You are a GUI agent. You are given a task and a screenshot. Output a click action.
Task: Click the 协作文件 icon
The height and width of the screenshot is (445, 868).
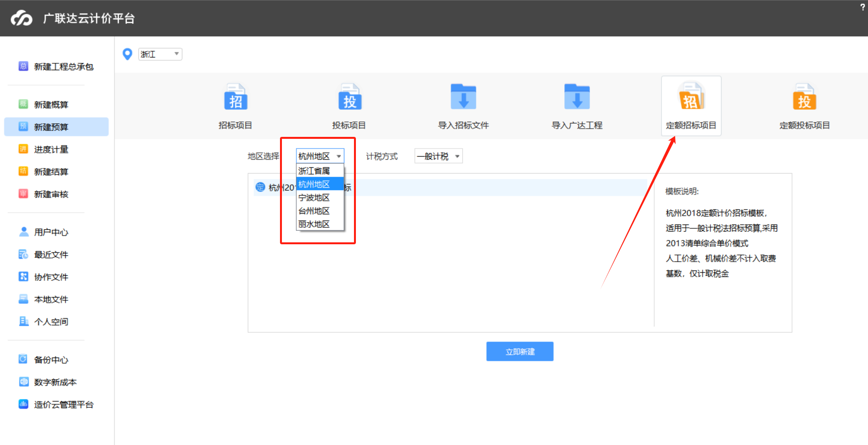[23, 276]
